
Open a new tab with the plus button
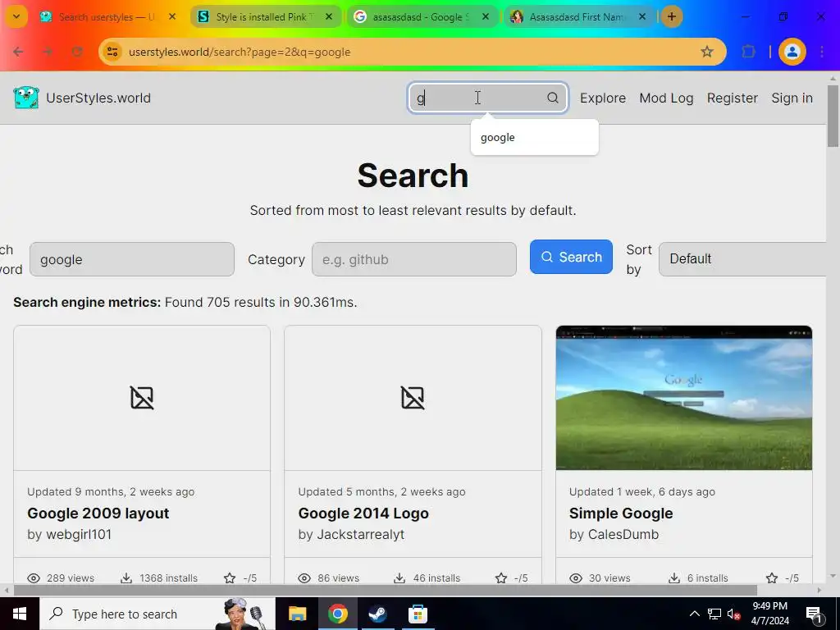click(x=671, y=16)
